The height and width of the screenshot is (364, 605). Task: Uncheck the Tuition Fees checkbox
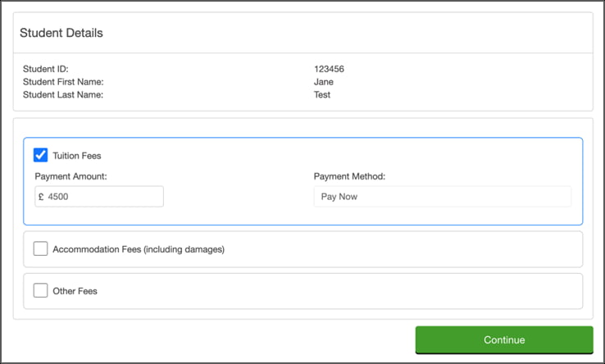[40, 155]
